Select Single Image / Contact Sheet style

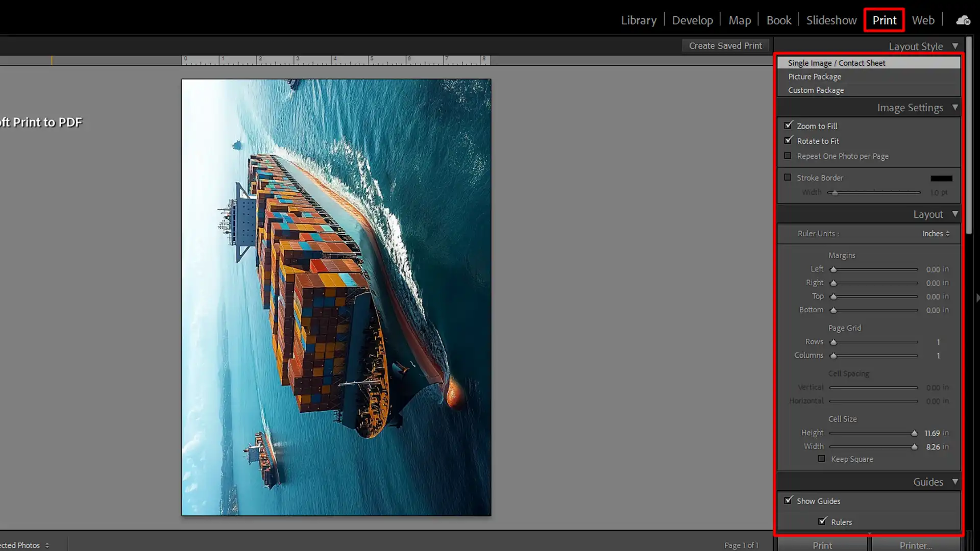[869, 63]
